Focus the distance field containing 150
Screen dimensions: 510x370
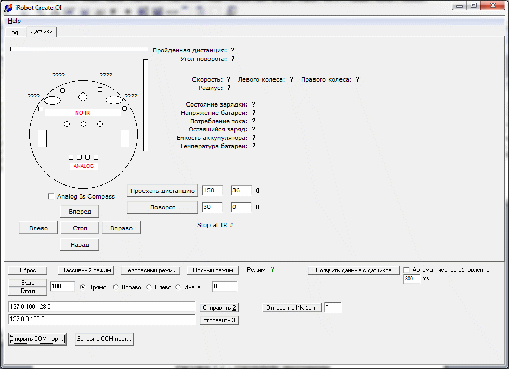(212, 190)
